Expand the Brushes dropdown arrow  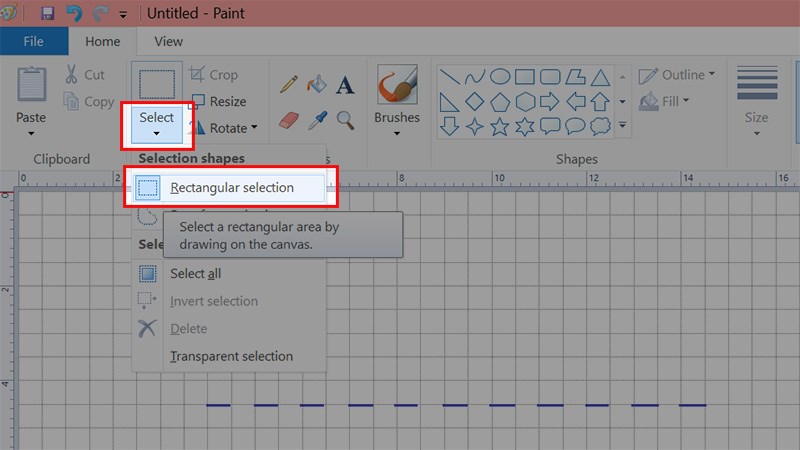click(x=397, y=134)
